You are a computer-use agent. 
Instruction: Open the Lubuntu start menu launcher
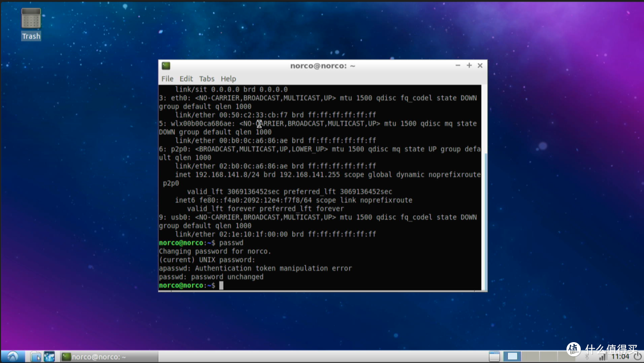13,356
